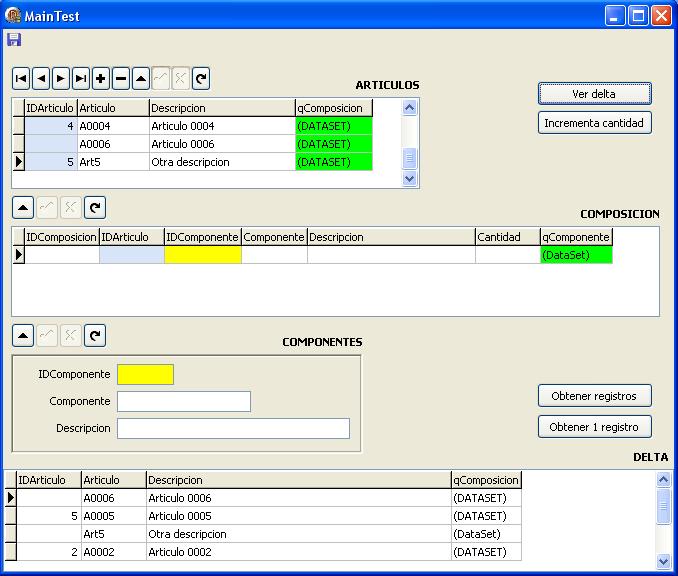This screenshot has width=678, height=576.
Task: Click Obtener registros button
Action: [595, 396]
